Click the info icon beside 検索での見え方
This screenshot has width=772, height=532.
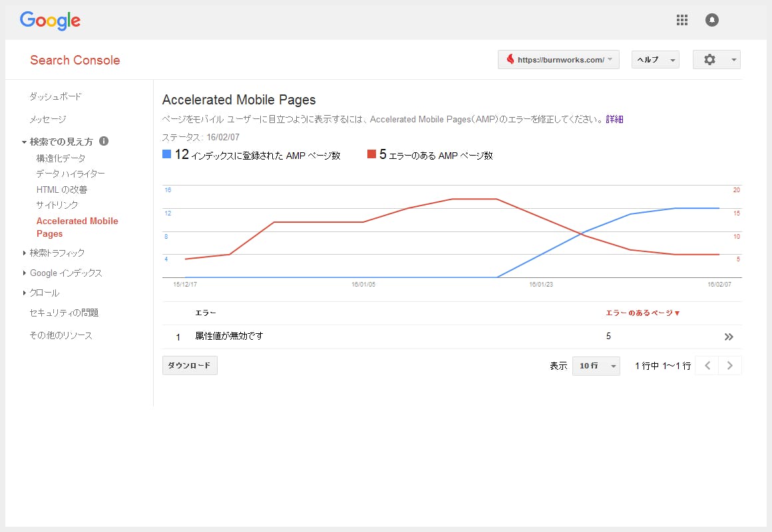[x=104, y=141]
